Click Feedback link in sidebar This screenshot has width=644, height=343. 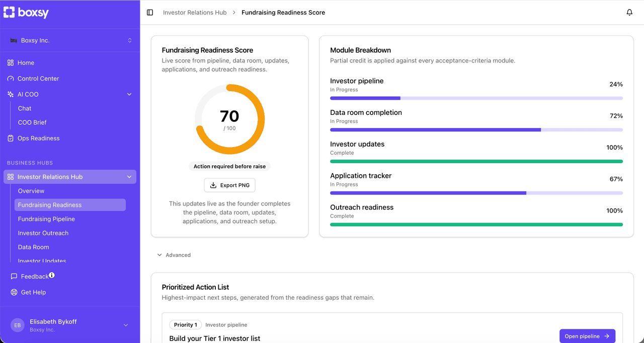[x=35, y=277]
